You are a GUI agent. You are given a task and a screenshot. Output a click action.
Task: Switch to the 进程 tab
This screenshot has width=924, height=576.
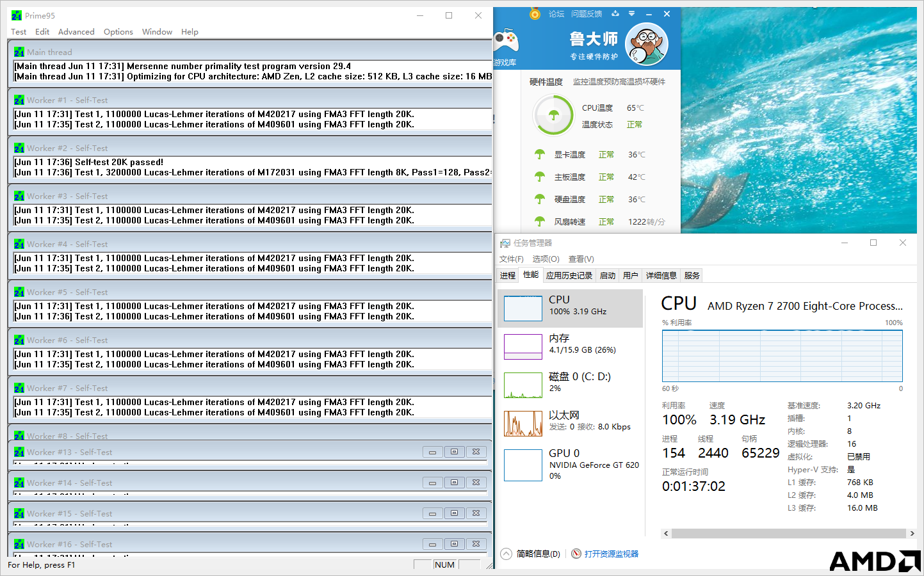tap(508, 275)
